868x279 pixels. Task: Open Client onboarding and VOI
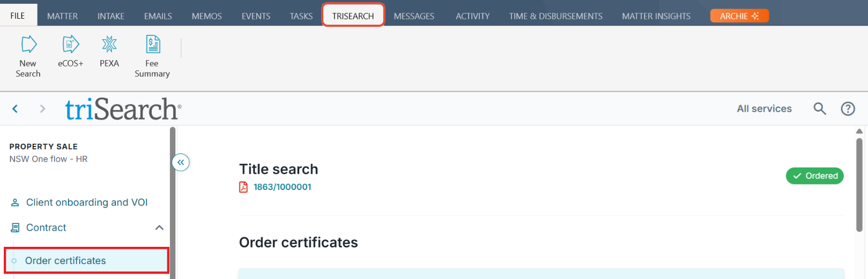point(86,202)
